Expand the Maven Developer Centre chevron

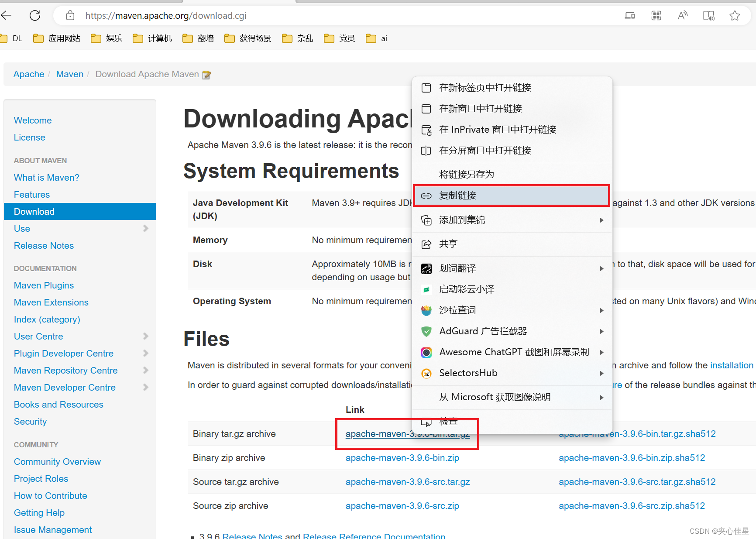(146, 387)
